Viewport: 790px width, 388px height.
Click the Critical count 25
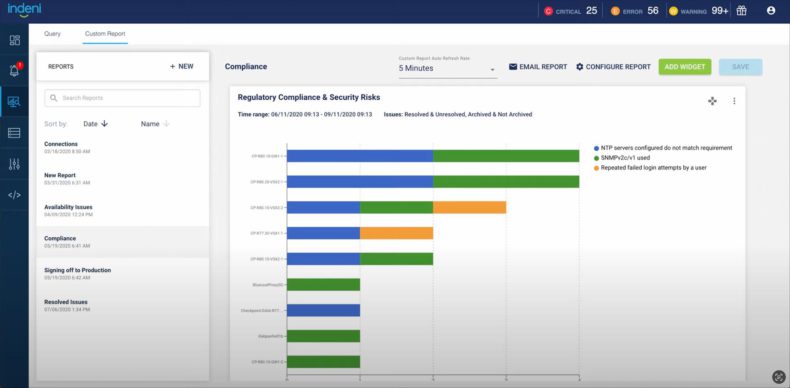tap(591, 11)
